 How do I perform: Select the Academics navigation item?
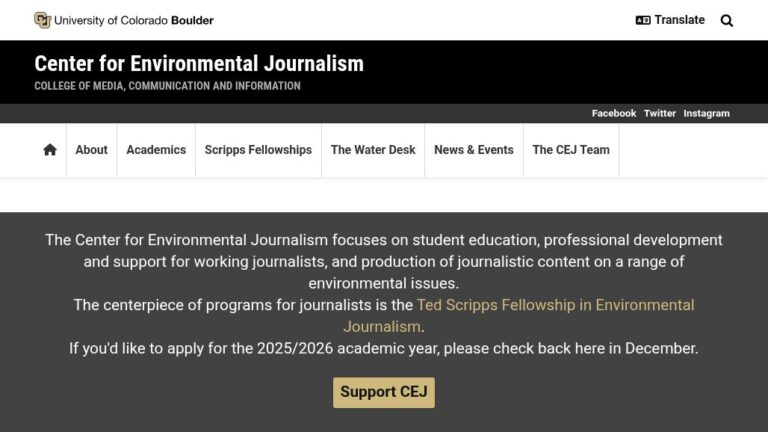pos(156,150)
